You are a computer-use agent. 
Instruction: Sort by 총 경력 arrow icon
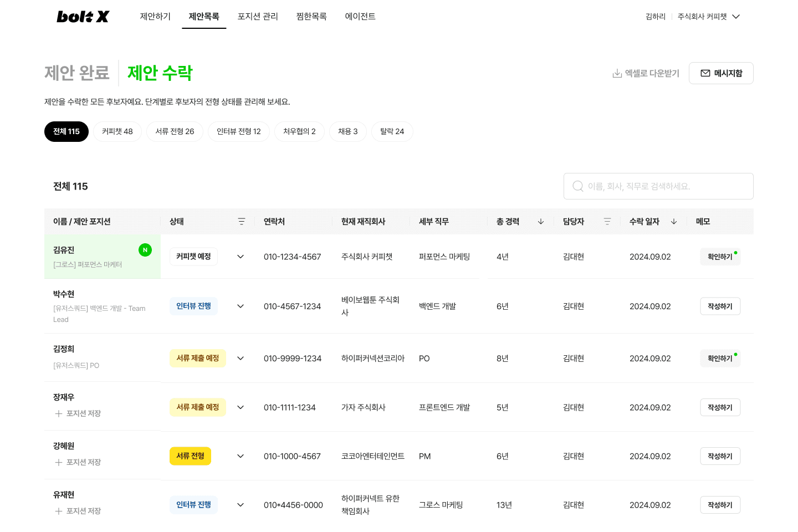point(541,222)
